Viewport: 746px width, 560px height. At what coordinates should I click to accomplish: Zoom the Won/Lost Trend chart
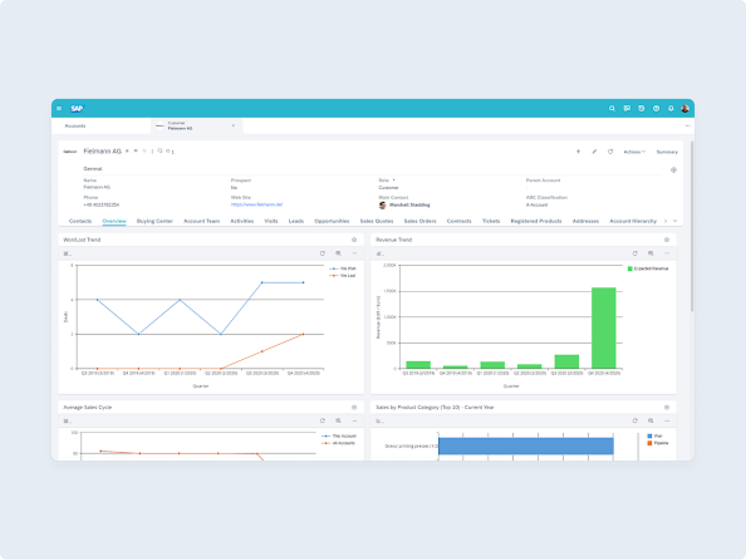(338, 253)
